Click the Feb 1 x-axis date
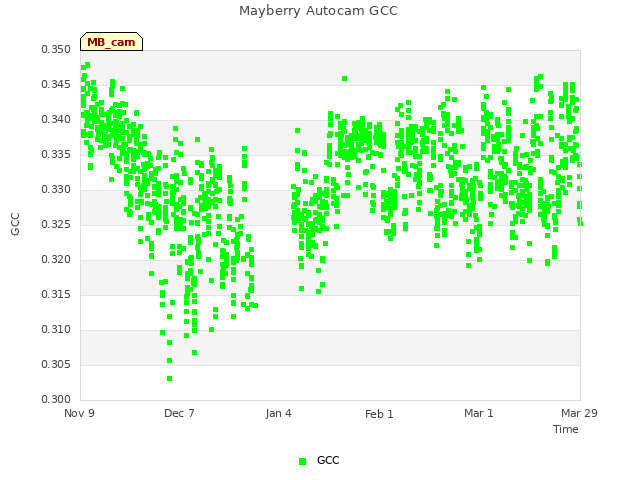The image size is (640, 480). click(379, 414)
